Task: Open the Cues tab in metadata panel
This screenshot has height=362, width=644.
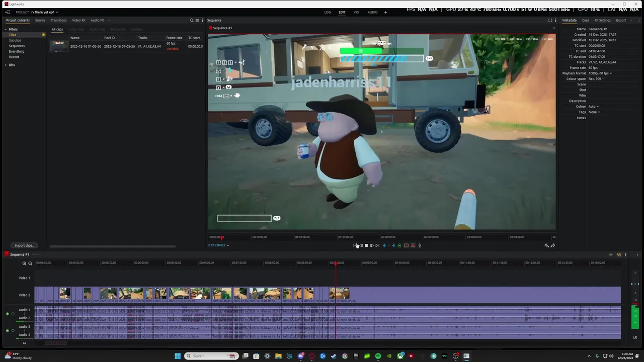Action: click(586, 20)
